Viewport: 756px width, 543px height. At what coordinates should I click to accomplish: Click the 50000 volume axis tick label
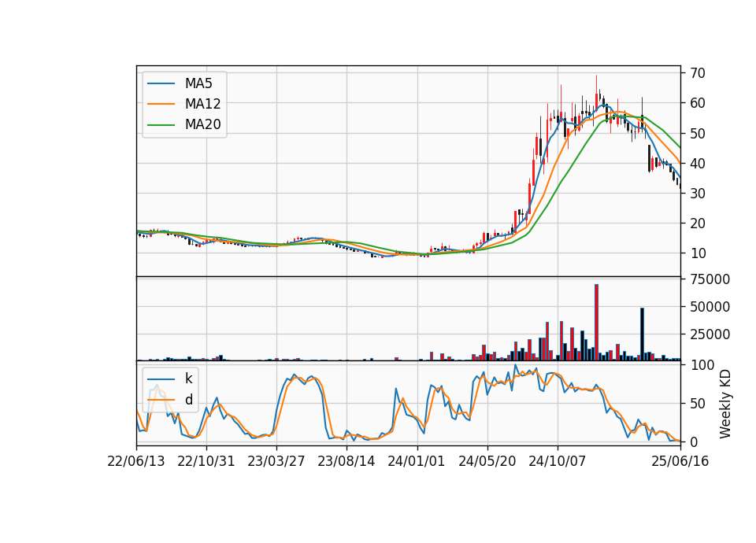click(x=710, y=307)
